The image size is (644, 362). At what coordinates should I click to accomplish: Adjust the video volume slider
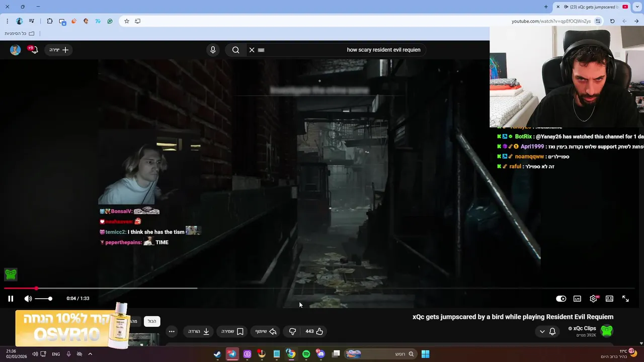pyautogui.click(x=43, y=299)
